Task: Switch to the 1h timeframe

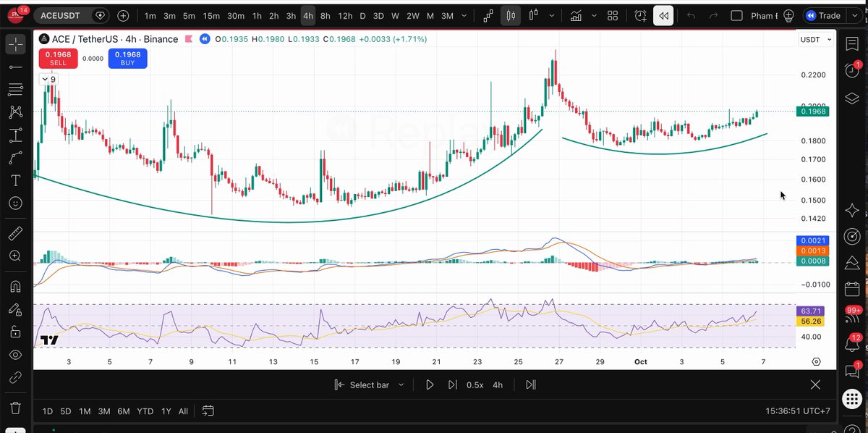Action: coord(257,15)
